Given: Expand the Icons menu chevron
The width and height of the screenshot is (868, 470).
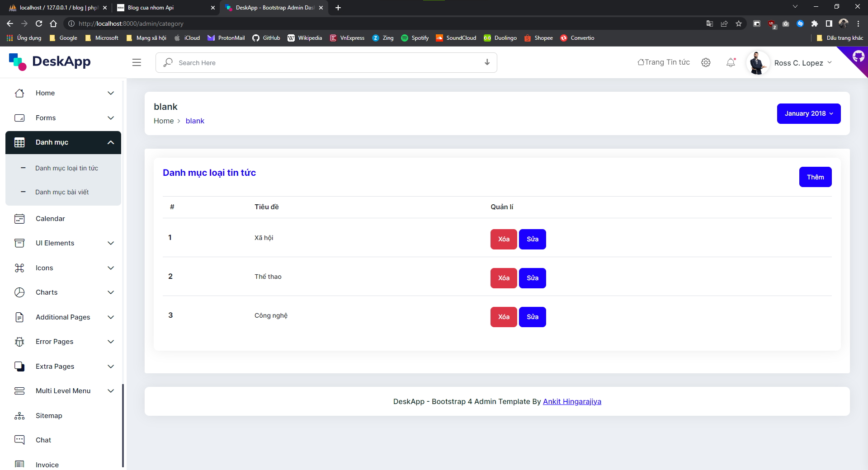Looking at the screenshot, I should tap(111, 268).
